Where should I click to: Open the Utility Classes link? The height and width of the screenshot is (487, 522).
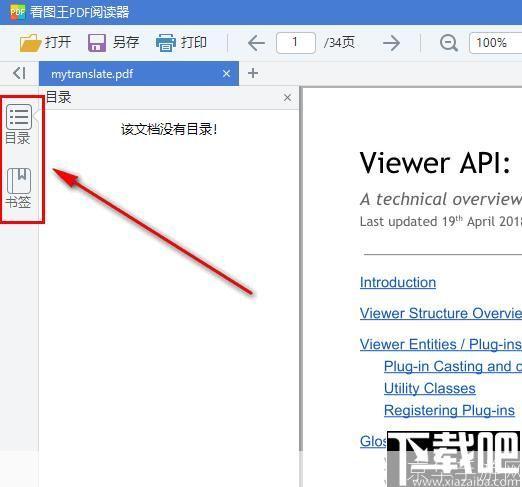(429, 388)
